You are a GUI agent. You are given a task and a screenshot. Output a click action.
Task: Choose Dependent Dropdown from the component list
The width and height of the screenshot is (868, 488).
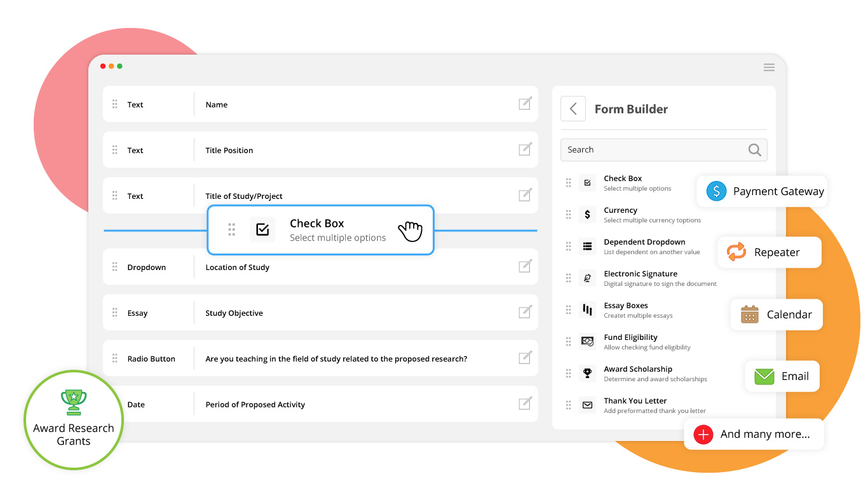[644, 247]
